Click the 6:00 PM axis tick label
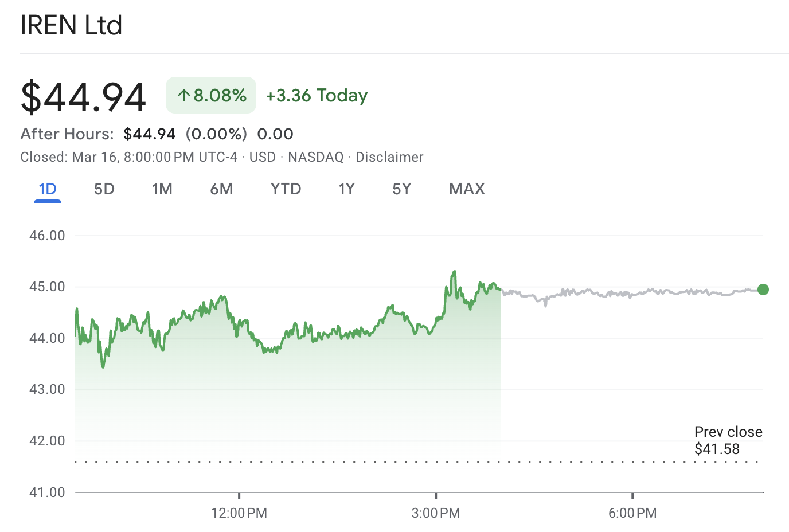The width and height of the screenshot is (789, 532). [632, 513]
